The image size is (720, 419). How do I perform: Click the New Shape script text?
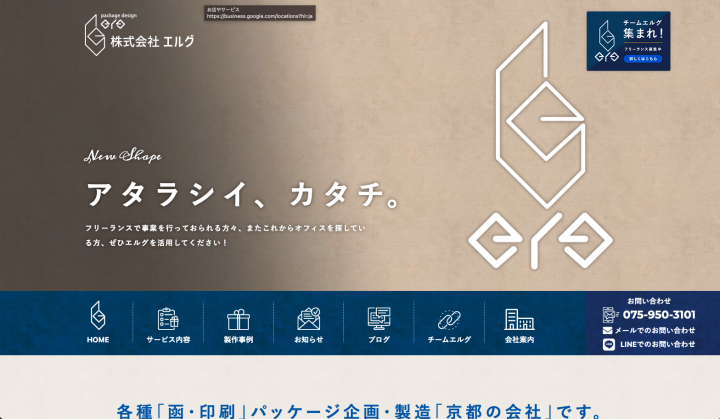123,156
